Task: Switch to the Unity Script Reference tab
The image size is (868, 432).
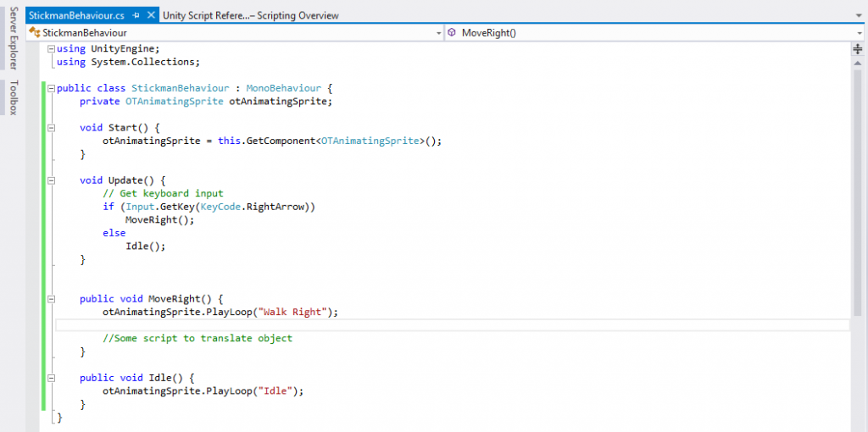Action: (x=250, y=15)
